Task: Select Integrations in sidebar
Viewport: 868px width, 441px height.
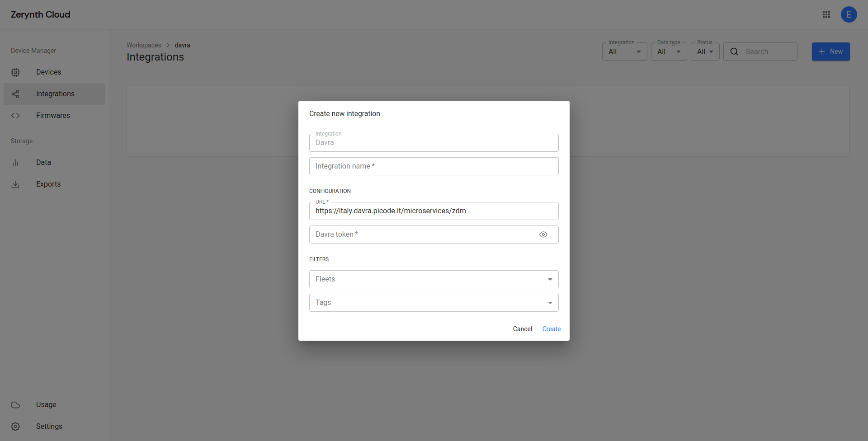Action: point(54,94)
